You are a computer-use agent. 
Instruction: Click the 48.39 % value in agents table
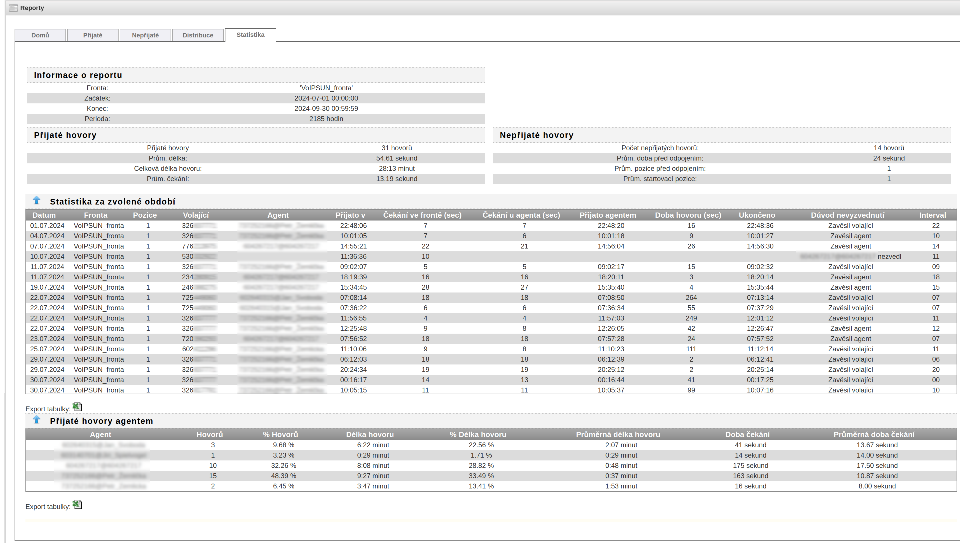284,476
